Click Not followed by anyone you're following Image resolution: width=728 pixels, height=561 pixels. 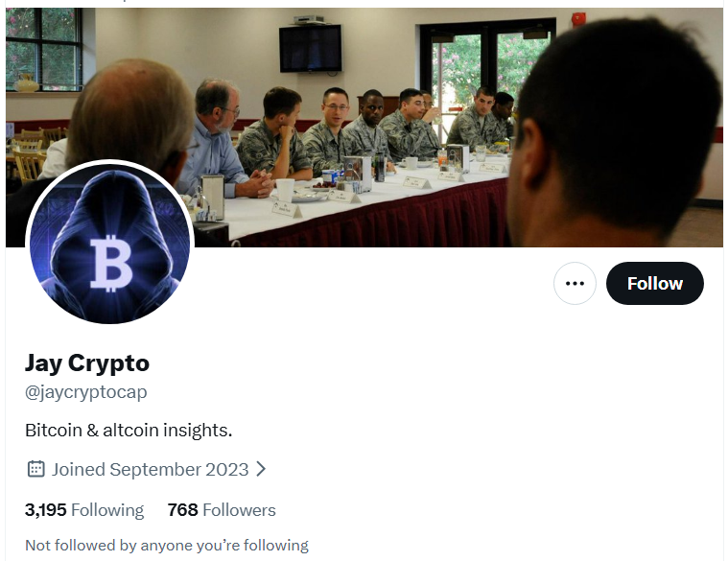(x=167, y=546)
